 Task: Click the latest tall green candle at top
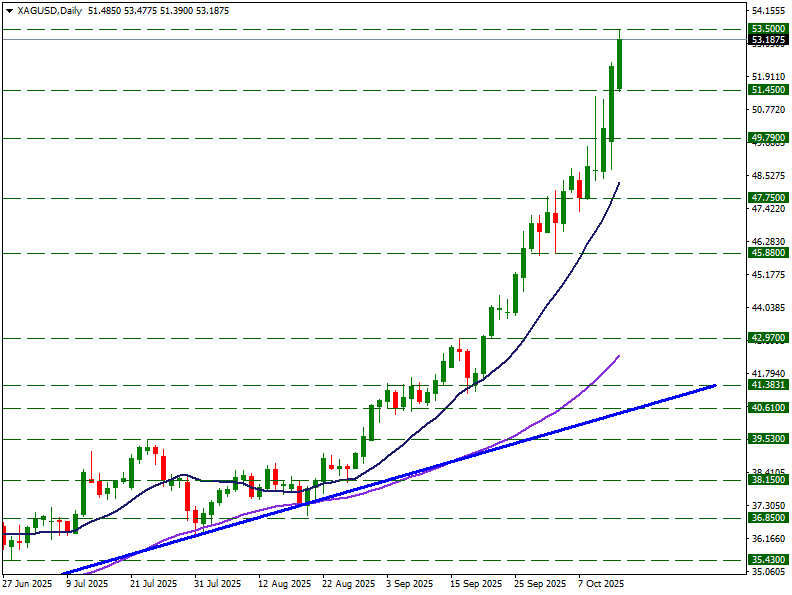pos(620,64)
